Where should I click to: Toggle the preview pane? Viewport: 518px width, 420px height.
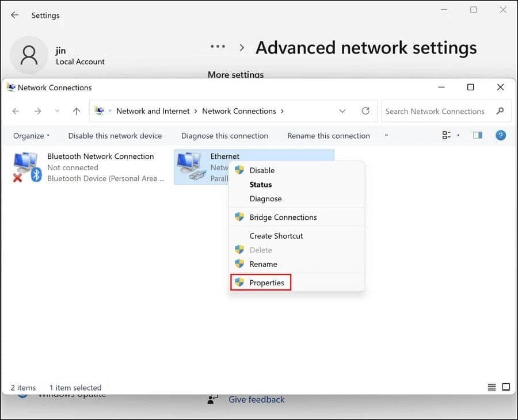pos(477,135)
